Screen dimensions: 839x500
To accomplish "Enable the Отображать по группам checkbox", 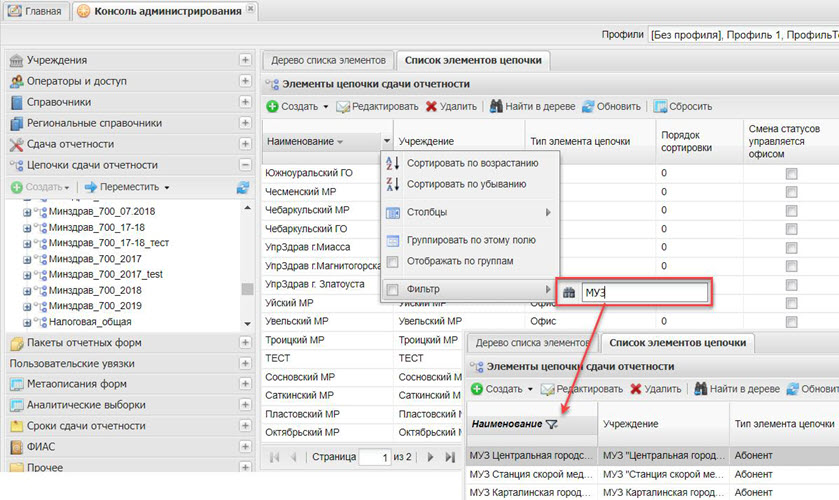I will coord(392,262).
